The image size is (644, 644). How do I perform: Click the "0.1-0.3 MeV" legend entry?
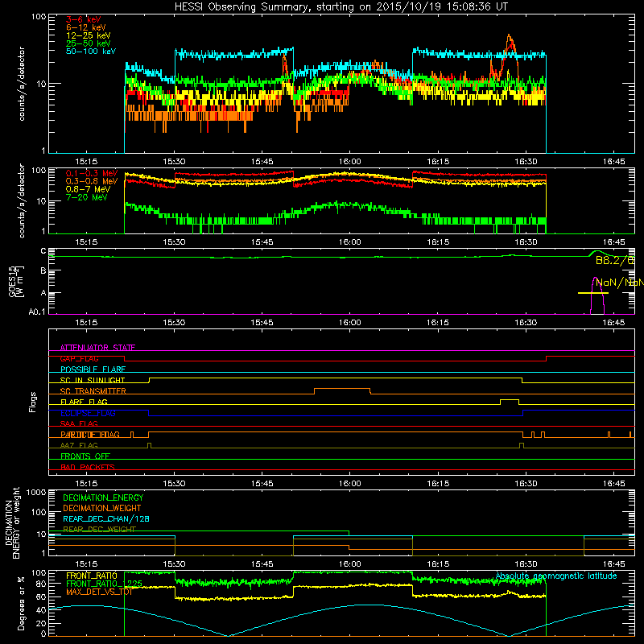point(92,173)
